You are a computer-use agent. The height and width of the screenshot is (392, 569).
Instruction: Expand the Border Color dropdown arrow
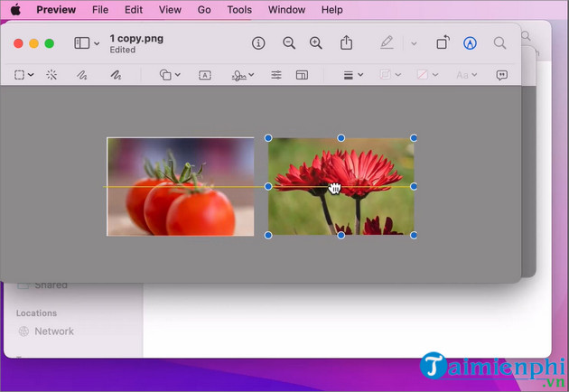pos(398,75)
